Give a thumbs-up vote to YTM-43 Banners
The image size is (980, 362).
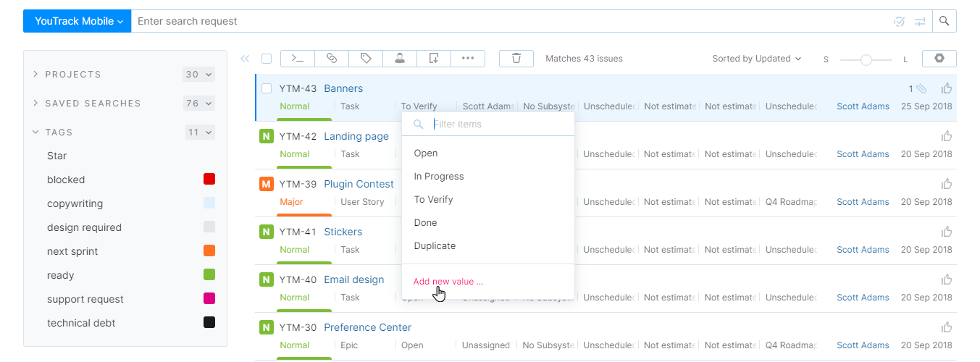tap(947, 88)
